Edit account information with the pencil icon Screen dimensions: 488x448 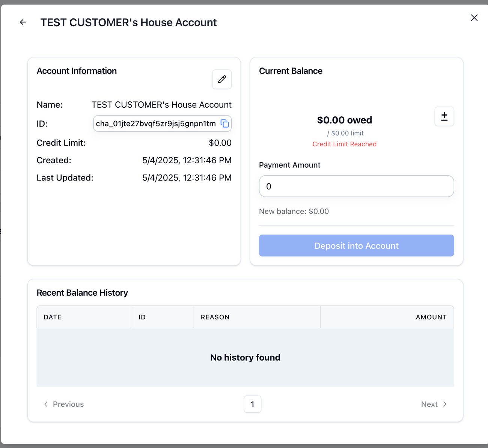tap(222, 79)
